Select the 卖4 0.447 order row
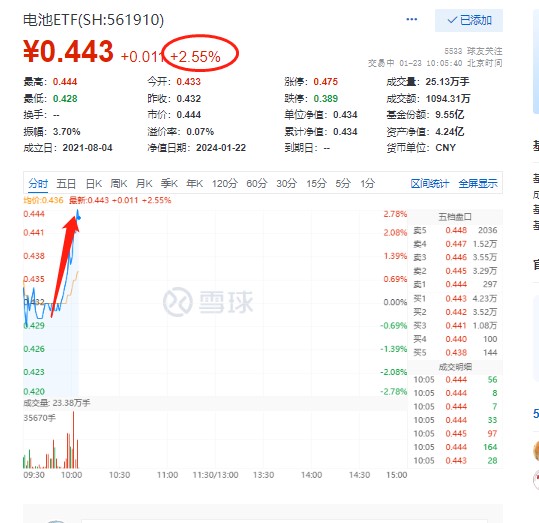Screen dimensions: 539x523 point(455,244)
